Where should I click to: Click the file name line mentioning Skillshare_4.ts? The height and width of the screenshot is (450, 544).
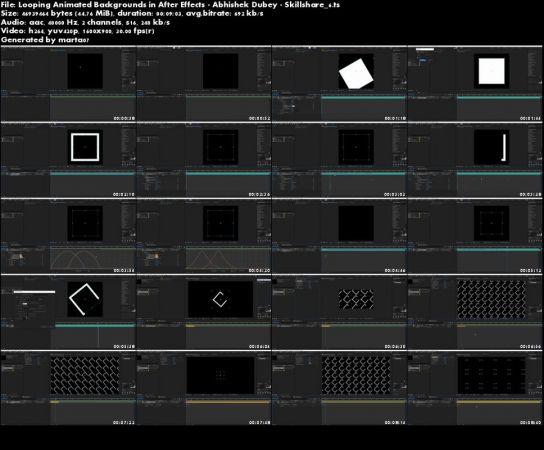(x=170, y=5)
